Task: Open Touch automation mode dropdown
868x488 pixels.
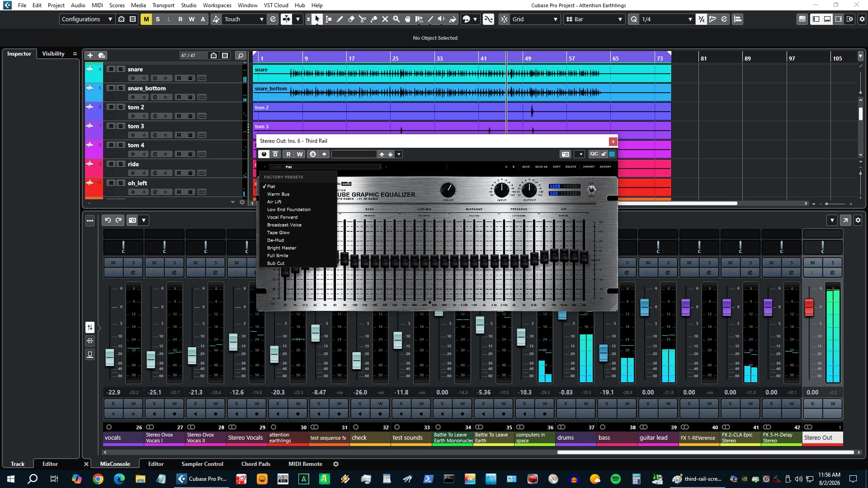Action: pos(244,19)
